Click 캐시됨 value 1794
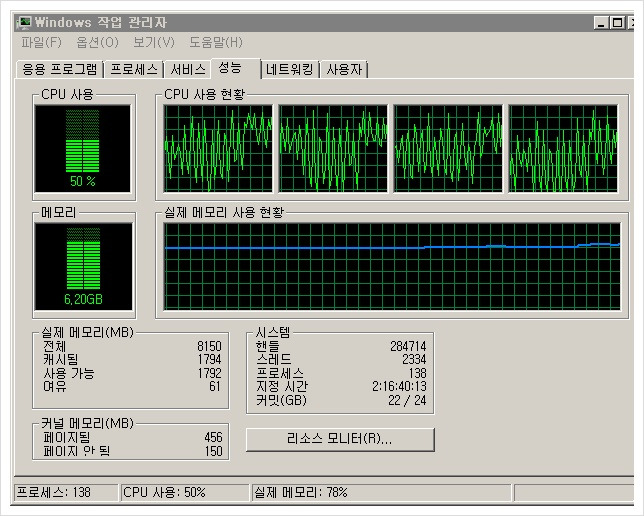The height and width of the screenshot is (516, 644). [209, 359]
